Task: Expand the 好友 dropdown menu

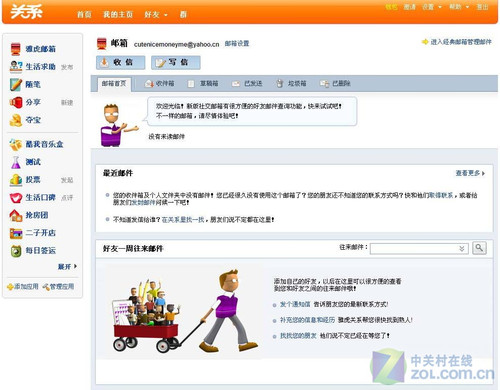Action: tap(156, 14)
